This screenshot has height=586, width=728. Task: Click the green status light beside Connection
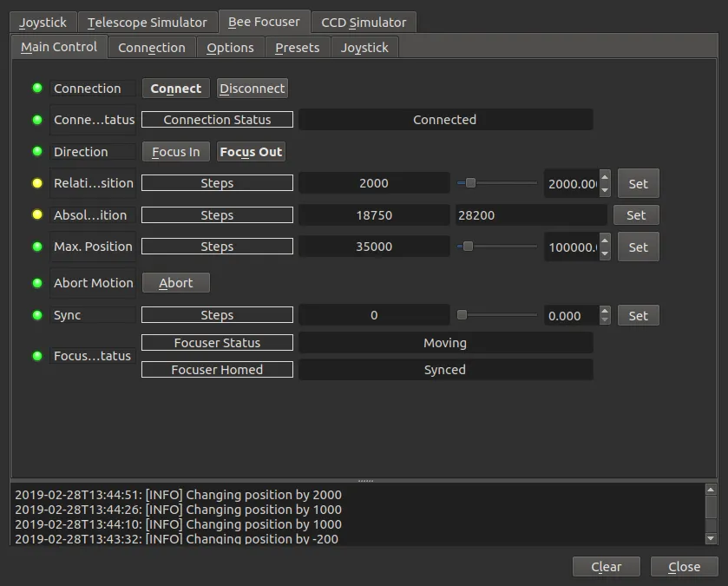point(37,88)
